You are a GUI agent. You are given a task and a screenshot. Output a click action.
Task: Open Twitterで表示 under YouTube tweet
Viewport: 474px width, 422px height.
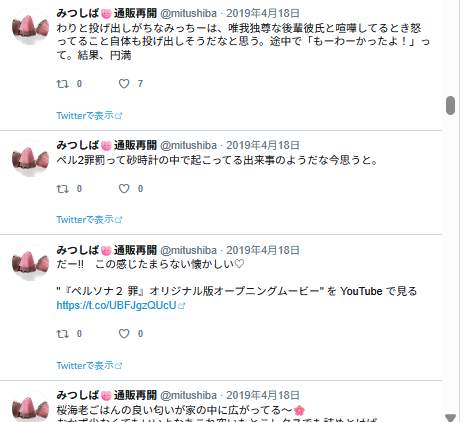pyautogui.click(x=89, y=366)
